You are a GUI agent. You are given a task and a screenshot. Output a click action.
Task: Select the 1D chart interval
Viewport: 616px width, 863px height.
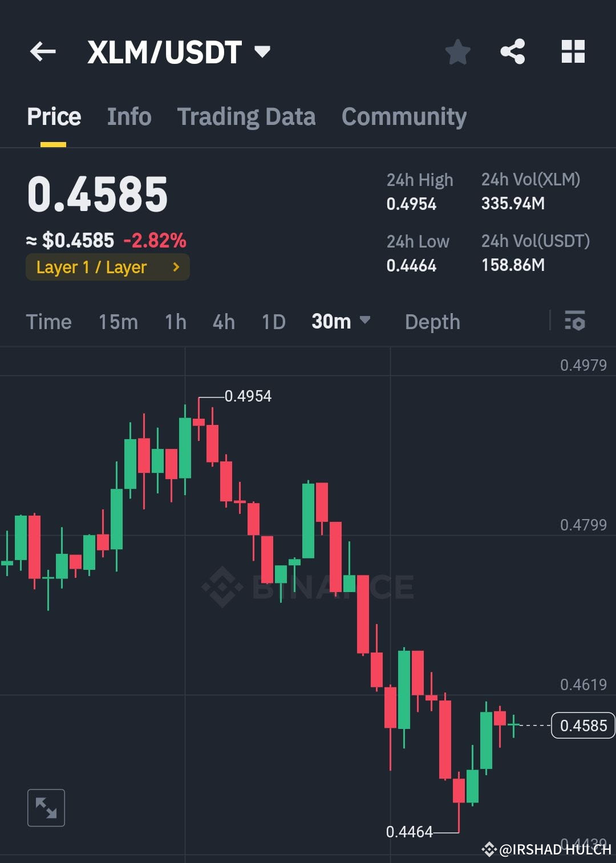(x=273, y=322)
